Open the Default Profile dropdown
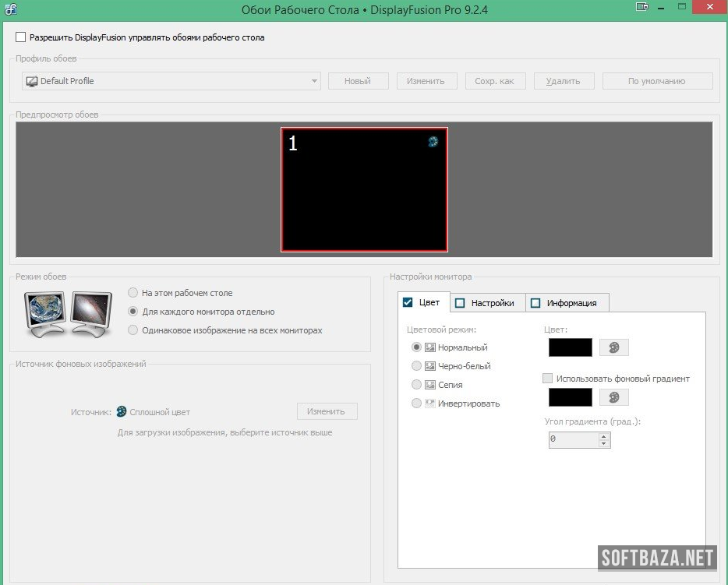Screen dimensions: 728x585 coord(171,81)
